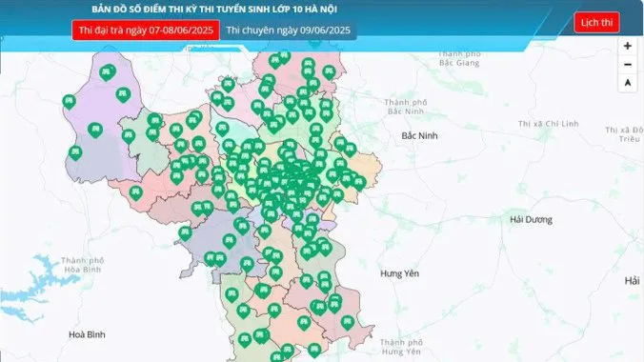
Task: Switch to Thi chuyên ngày 09/06/2025 tab
Action: point(289,30)
